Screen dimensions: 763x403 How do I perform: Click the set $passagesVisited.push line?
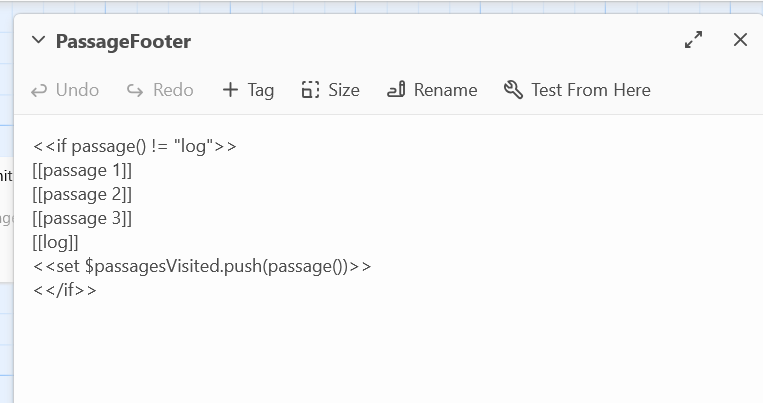pos(202,266)
